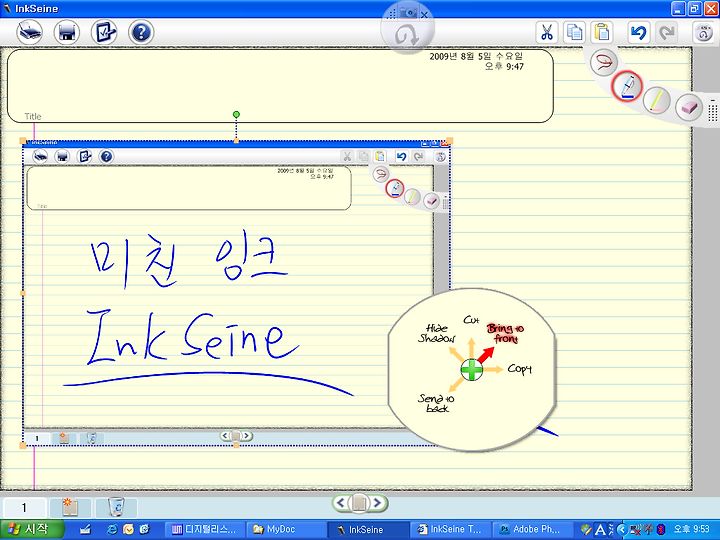Click the system tray clock 오후 9:53
Image resolution: width=720 pixels, height=540 pixels.
[x=691, y=529]
